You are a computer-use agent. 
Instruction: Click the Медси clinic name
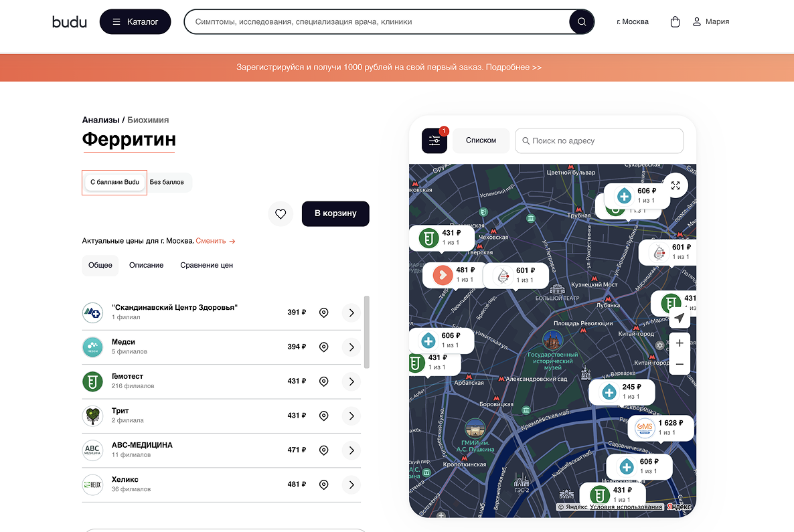tap(124, 342)
